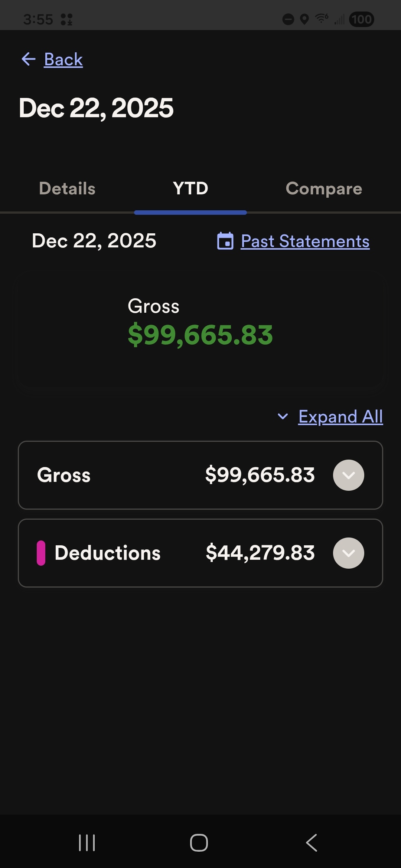Tap the Android recent apps icon

[87, 843]
